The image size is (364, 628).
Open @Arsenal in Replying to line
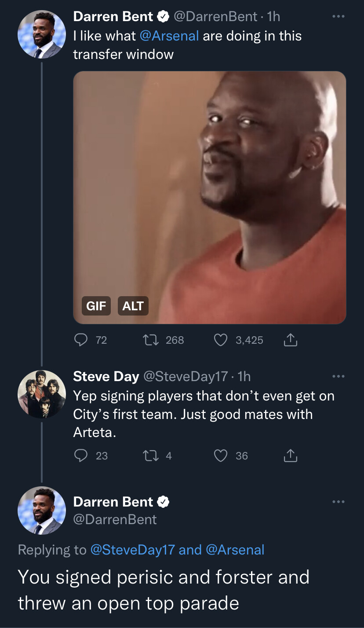[235, 550]
